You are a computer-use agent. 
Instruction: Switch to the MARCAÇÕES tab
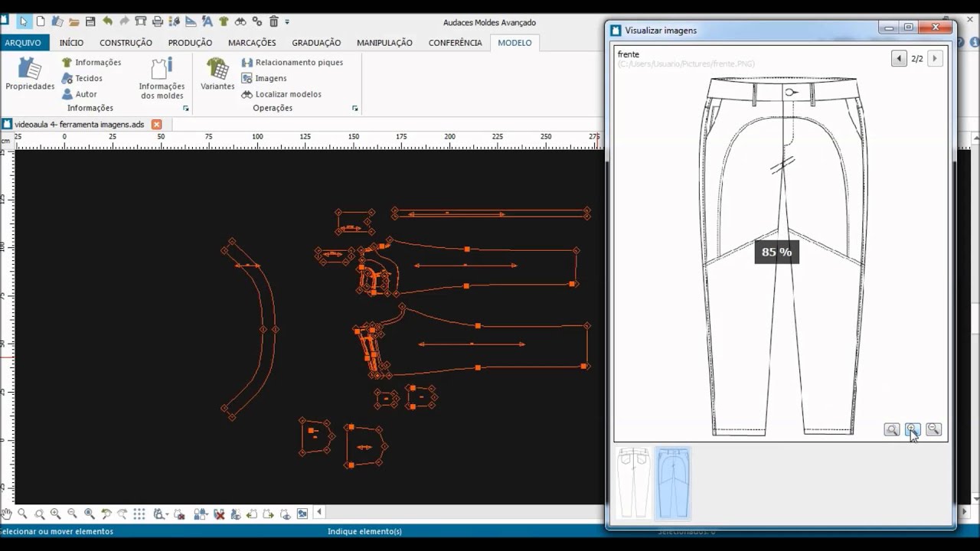click(252, 43)
